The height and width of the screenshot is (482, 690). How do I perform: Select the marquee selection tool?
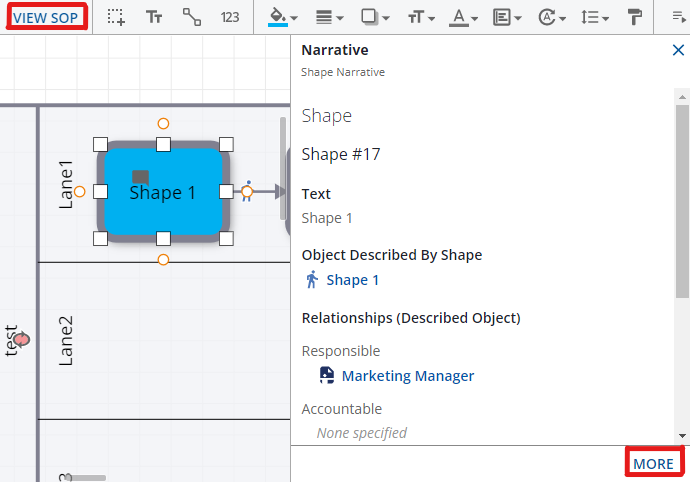(117, 17)
